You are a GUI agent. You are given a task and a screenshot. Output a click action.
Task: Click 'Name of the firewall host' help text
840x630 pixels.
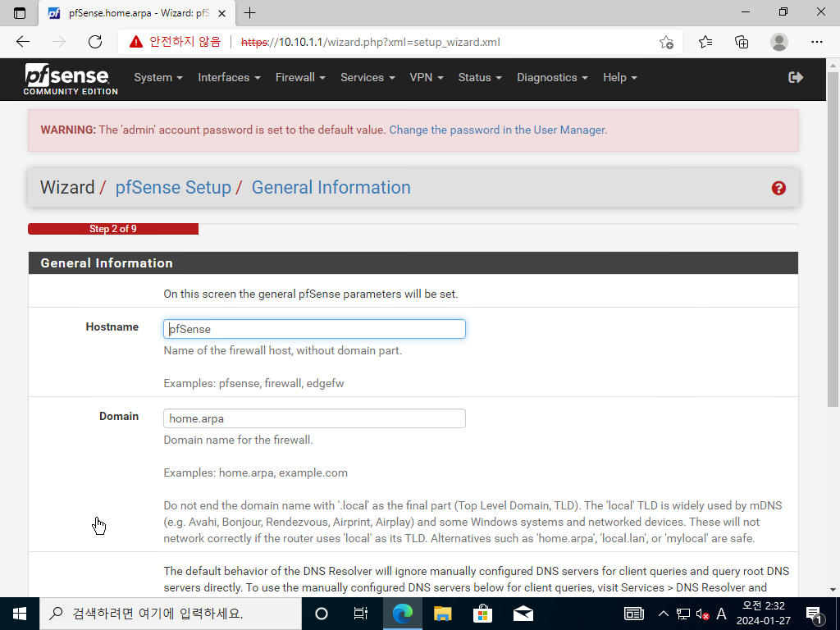[x=282, y=351]
